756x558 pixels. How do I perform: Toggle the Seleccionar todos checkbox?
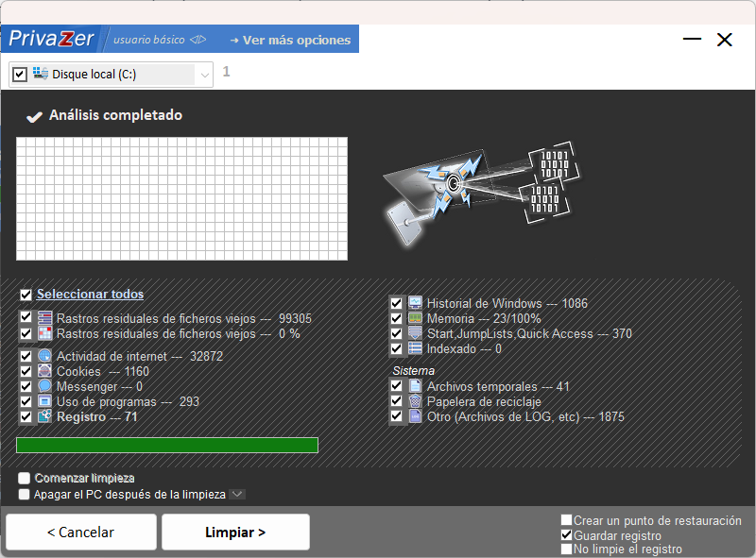26,295
